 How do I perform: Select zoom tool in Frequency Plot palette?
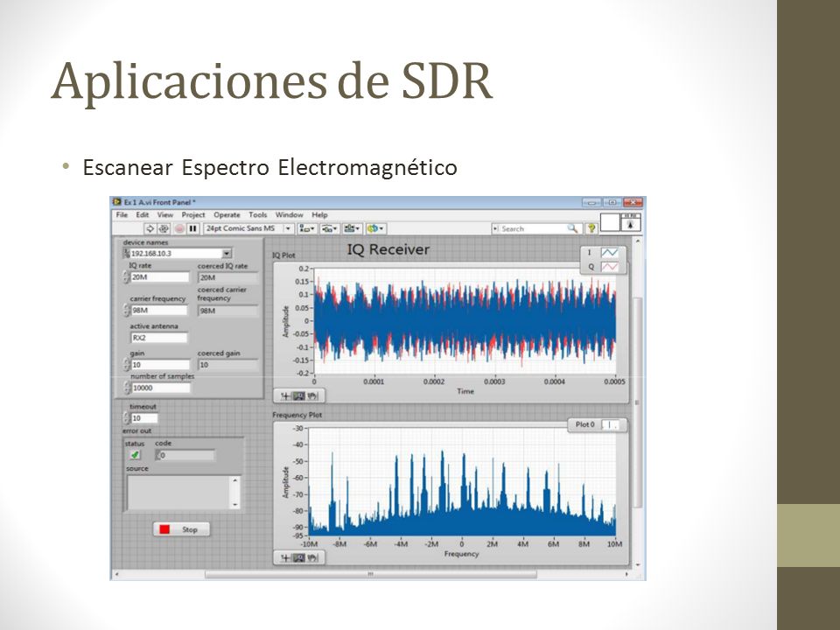click(299, 557)
